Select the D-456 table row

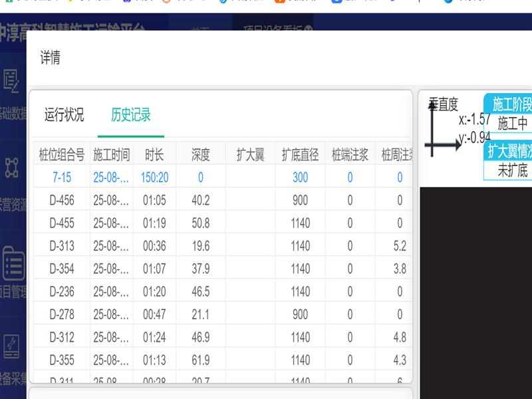(x=62, y=200)
